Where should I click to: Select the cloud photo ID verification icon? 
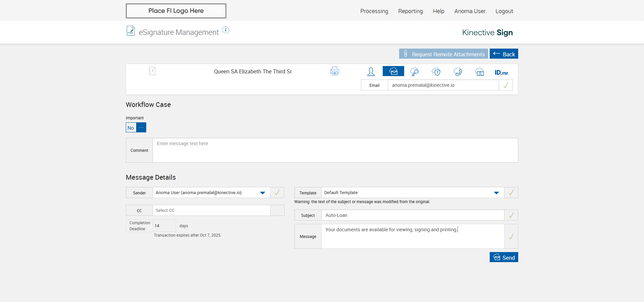click(480, 72)
